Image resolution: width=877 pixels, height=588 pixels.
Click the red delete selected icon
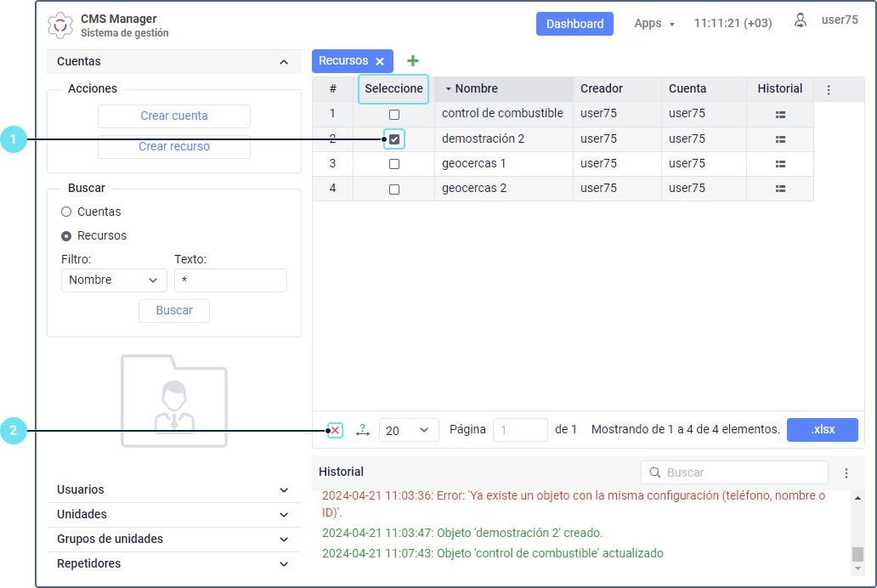click(336, 431)
